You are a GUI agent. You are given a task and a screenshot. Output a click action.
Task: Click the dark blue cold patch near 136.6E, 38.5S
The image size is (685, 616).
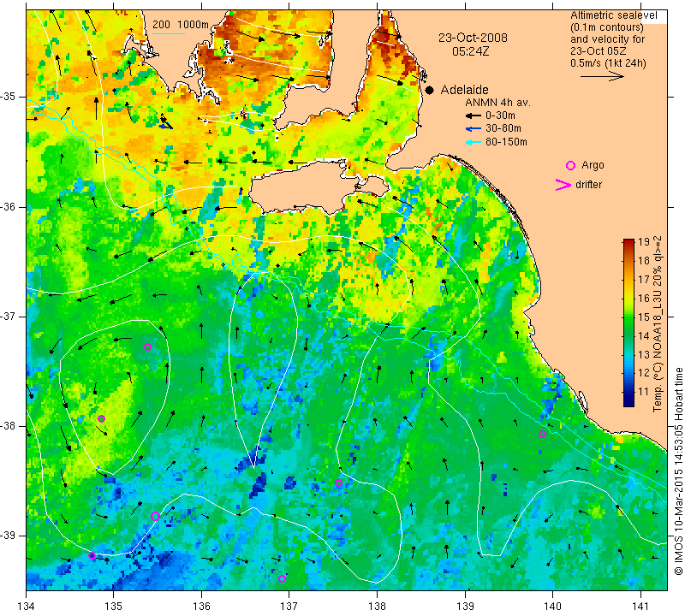258,485
